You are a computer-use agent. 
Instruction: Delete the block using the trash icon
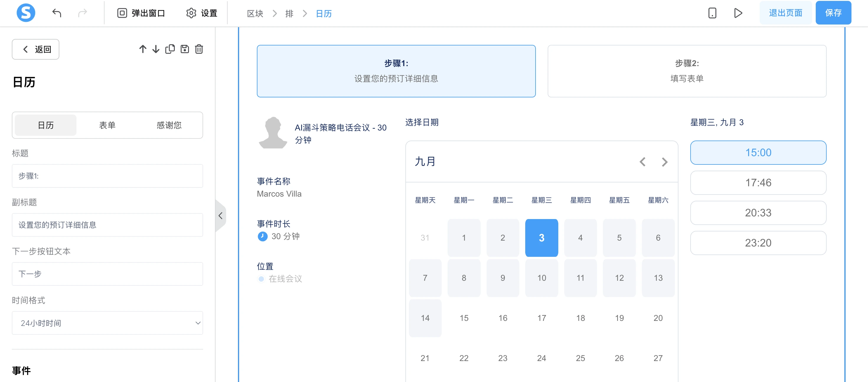[199, 49]
